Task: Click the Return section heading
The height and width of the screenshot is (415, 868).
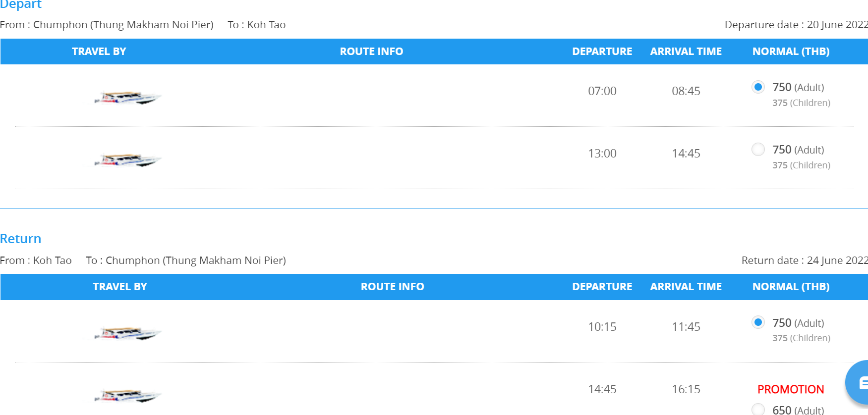Action: point(21,239)
